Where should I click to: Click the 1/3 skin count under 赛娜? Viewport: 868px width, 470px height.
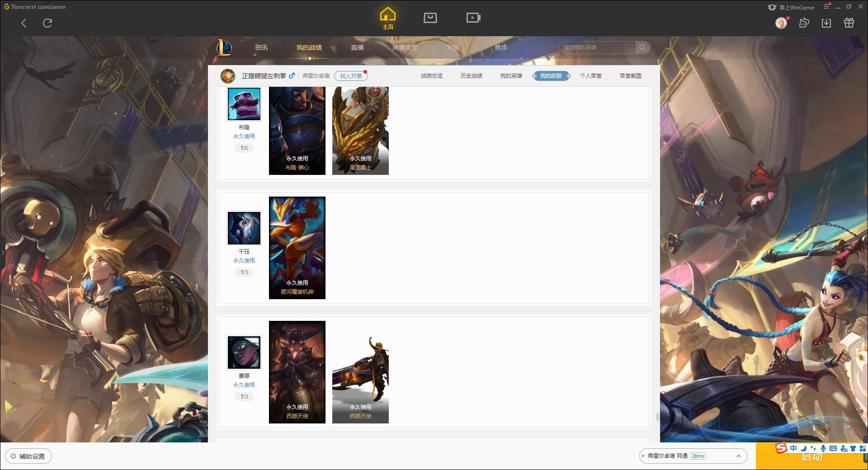tap(244, 397)
